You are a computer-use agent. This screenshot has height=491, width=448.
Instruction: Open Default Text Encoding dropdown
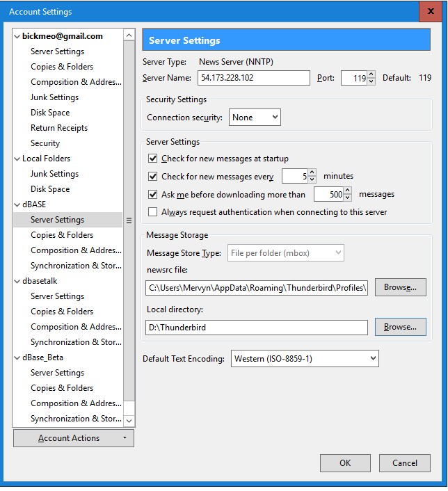(x=305, y=359)
